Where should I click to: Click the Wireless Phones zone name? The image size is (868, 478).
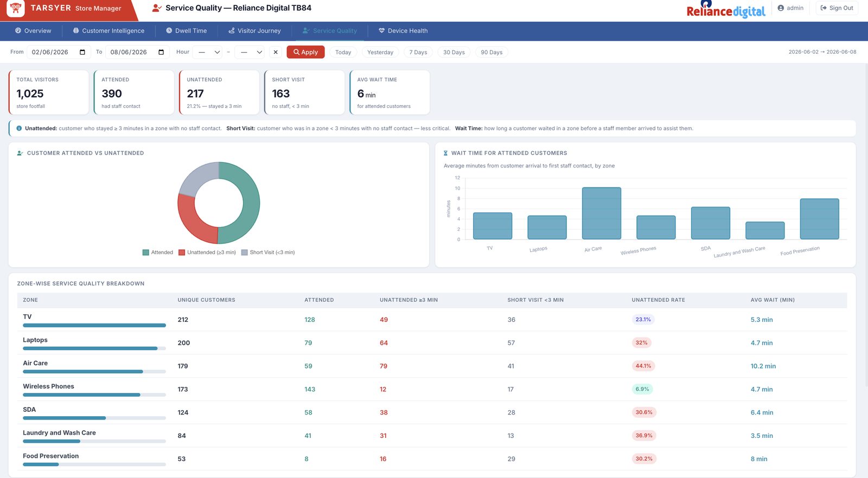click(48, 386)
